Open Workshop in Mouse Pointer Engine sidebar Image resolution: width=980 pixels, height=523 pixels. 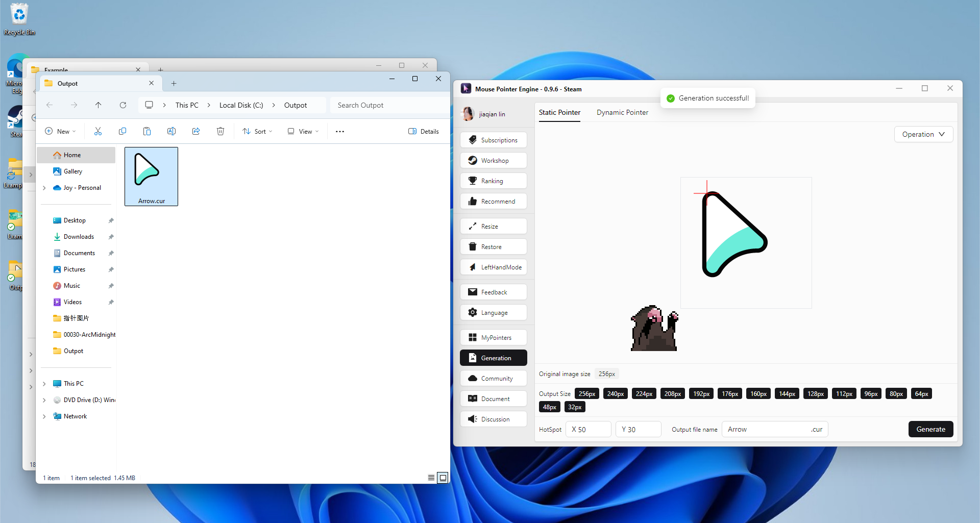(x=494, y=161)
